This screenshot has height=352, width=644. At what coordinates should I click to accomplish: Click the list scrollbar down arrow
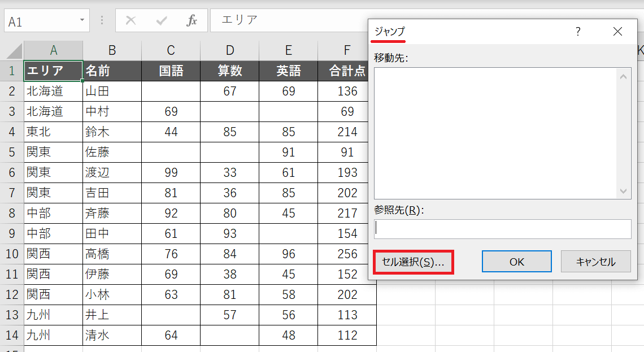624,191
